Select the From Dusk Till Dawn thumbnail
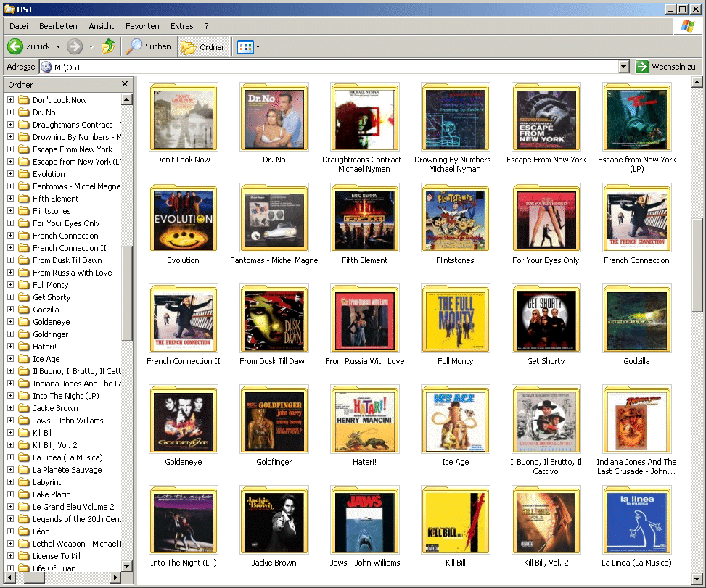Image resolution: width=706 pixels, height=588 pixels. [274, 318]
